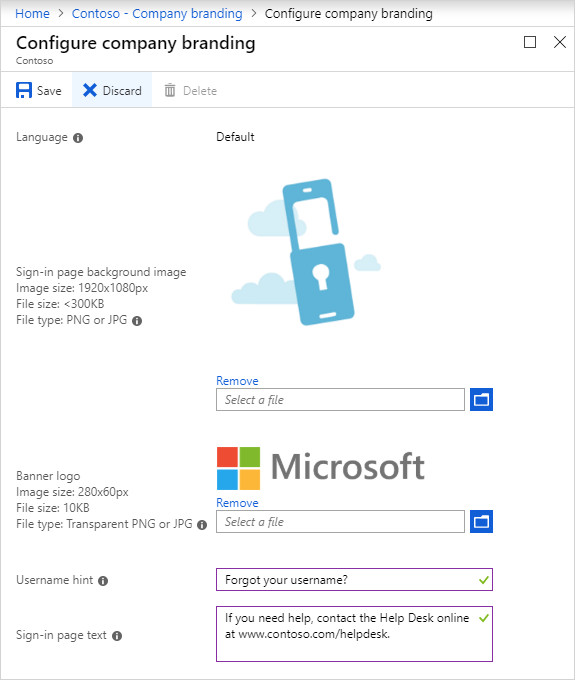575x680 pixels.
Task: Remove the Microsoft banner logo
Action: (x=237, y=503)
